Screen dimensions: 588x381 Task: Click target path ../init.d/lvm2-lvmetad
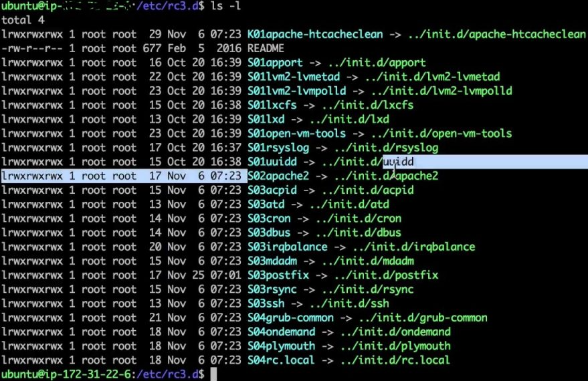point(432,77)
